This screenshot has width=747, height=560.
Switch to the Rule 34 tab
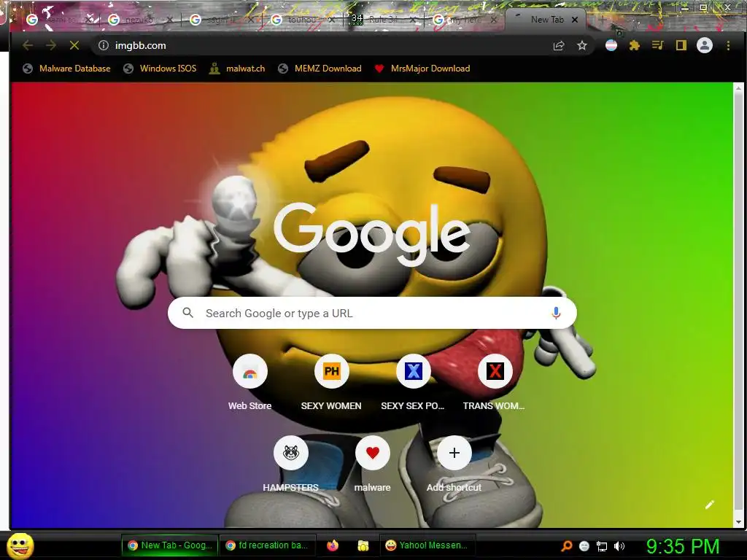click(x=382, y=20)
